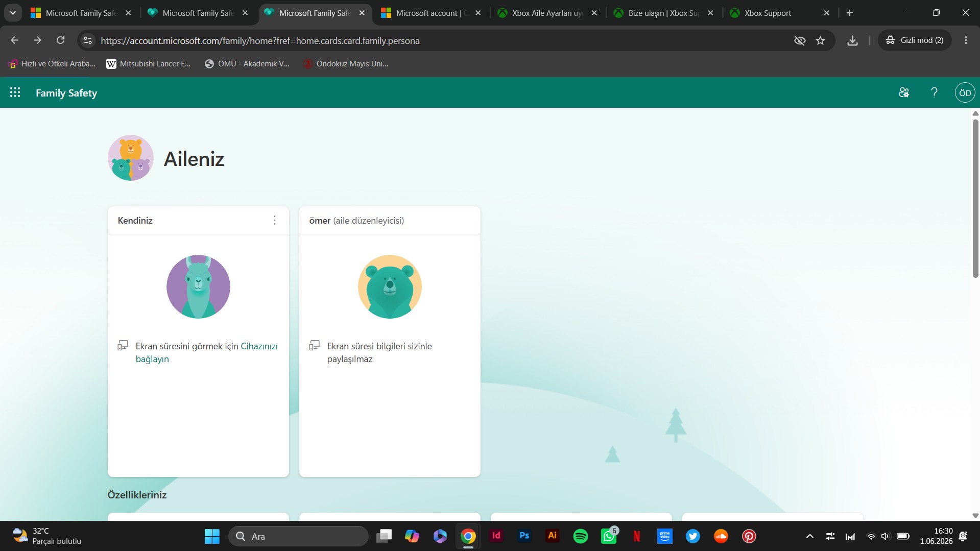Viewport: 980px width, 551px height.
Task: Close the Xbox Support tab
Action: click(827, 13)
